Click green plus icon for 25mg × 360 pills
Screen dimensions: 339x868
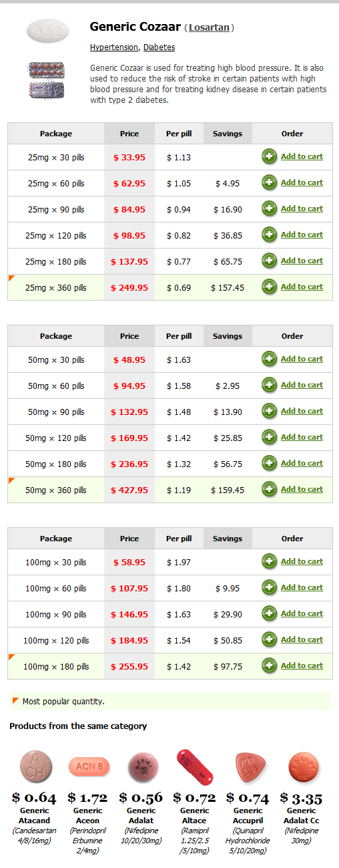[269, 287]
